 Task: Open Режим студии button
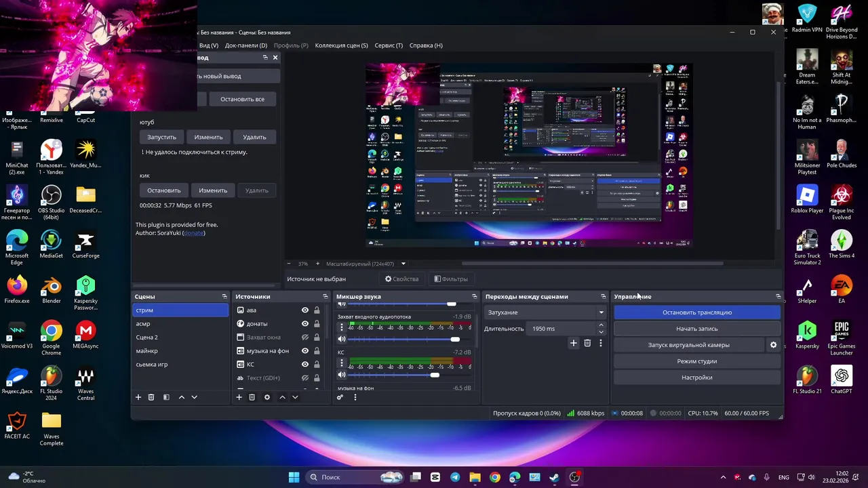click(x=697, y=361)
